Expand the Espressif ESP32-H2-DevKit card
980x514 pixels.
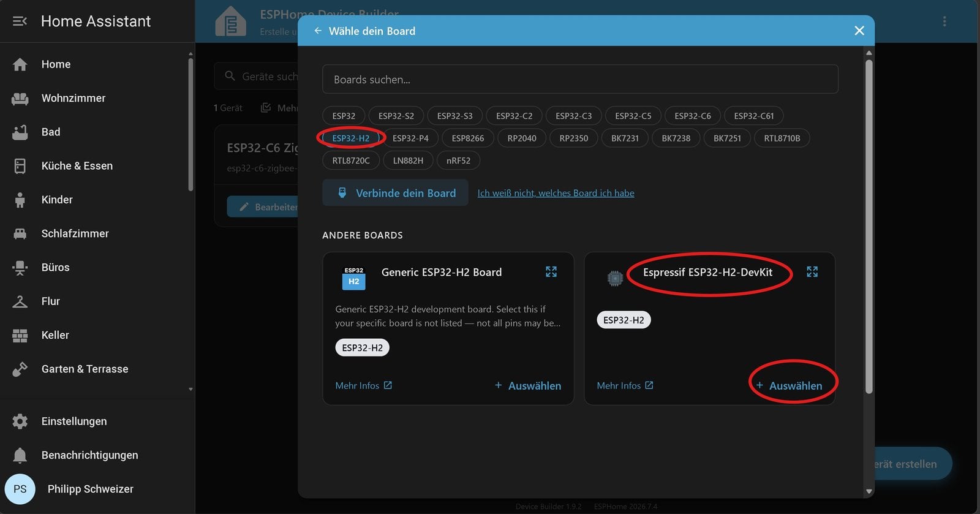pos(812,271)
